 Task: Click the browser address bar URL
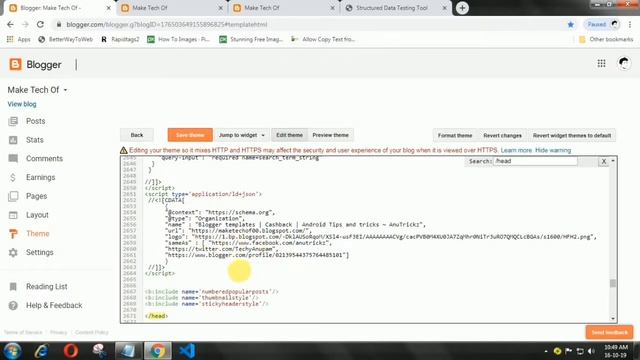[167, 24]
